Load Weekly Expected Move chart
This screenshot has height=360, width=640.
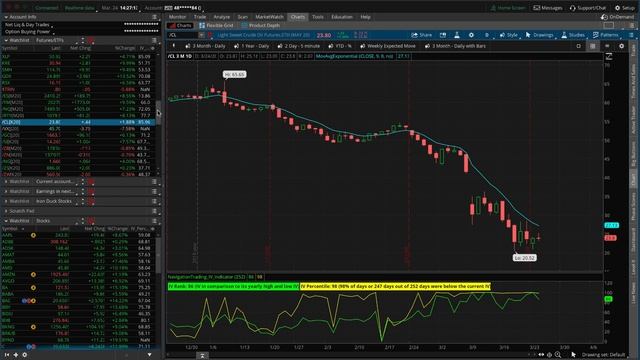[x=388, y=46]
